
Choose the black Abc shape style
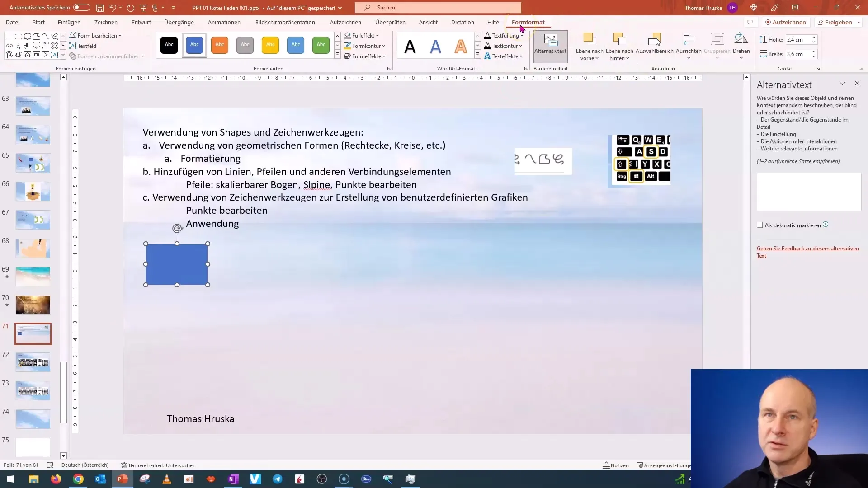169,45
